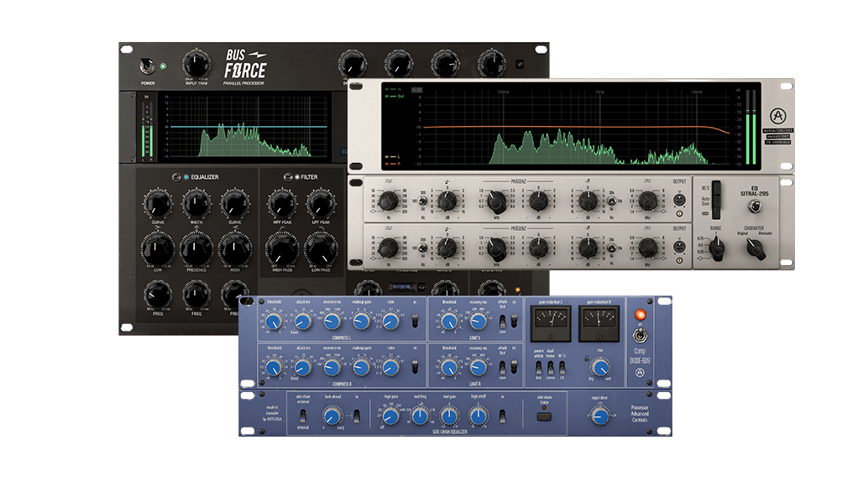The width and height of the screenshot is (868, 487).
Task: Click the gain reduction R meter
Action: (x=599, y=324)
